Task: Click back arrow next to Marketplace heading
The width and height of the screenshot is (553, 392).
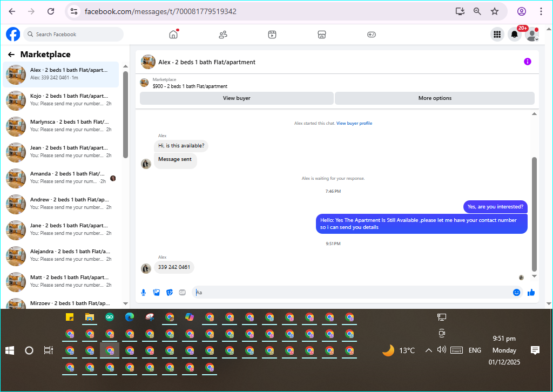Action: pyautogui.click(x=11, y=55)
